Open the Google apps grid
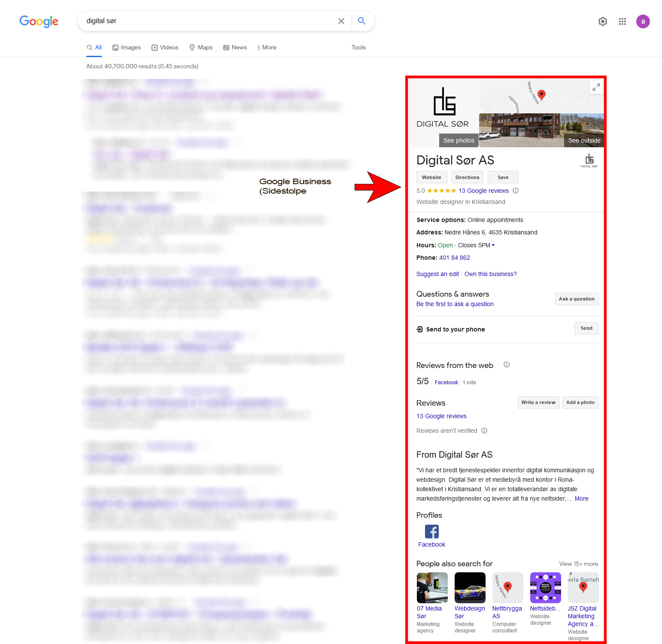This screenshot has width=662, height=644. (x=622, y=21)
